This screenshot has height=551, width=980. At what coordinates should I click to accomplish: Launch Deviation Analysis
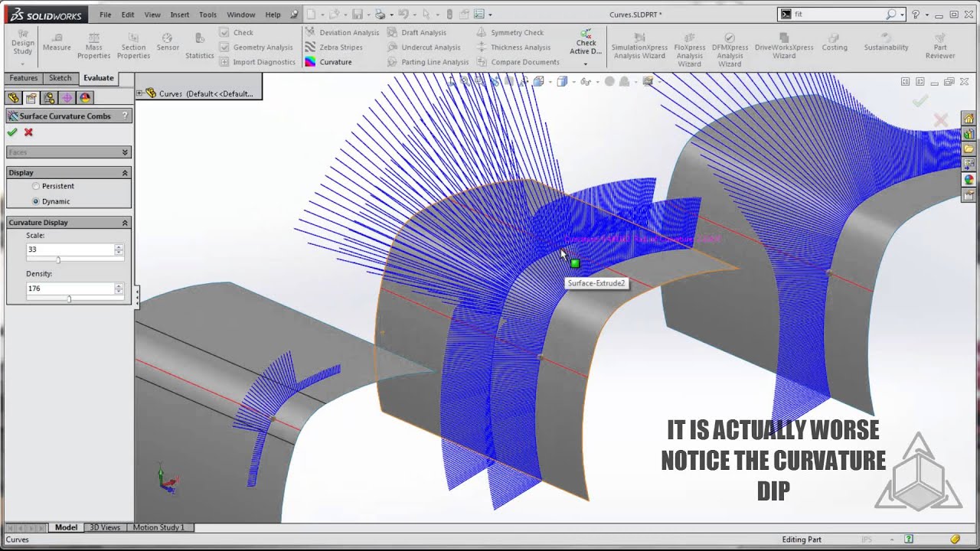click(x=342, y=32)
